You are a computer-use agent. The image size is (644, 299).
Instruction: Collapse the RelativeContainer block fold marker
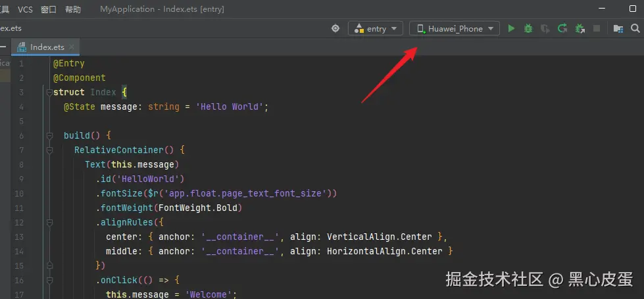(x=49, y=150)
